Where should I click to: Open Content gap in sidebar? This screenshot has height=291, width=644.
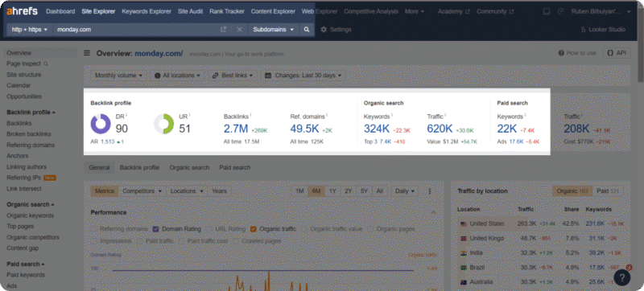23,248
